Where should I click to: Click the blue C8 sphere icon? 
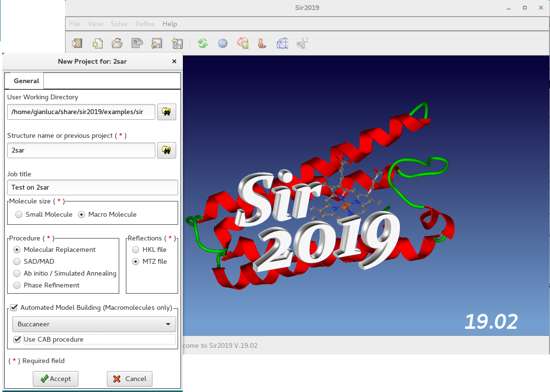tap(223, 43)
